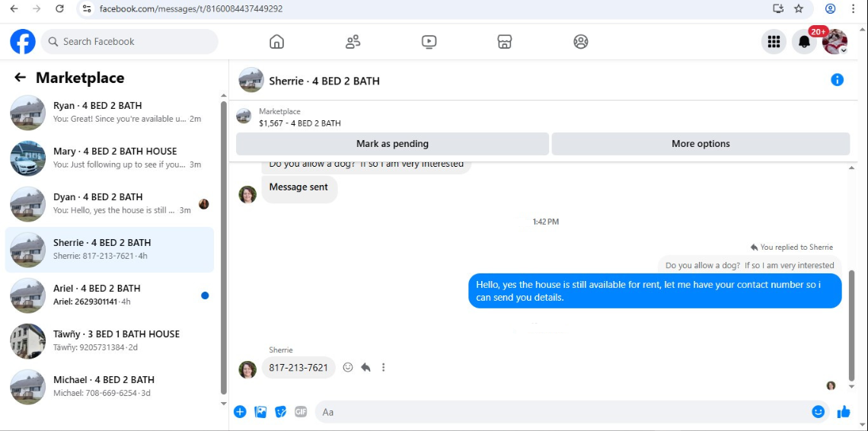The image size is (868, 431).
Task: Reply to the 817-213-7621 message
Action: 365,367
